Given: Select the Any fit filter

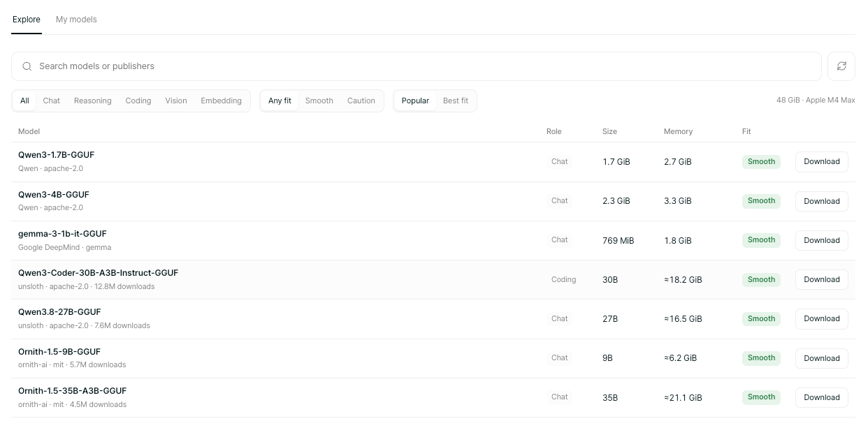Looking at the screenshot, I should [280, 101].
